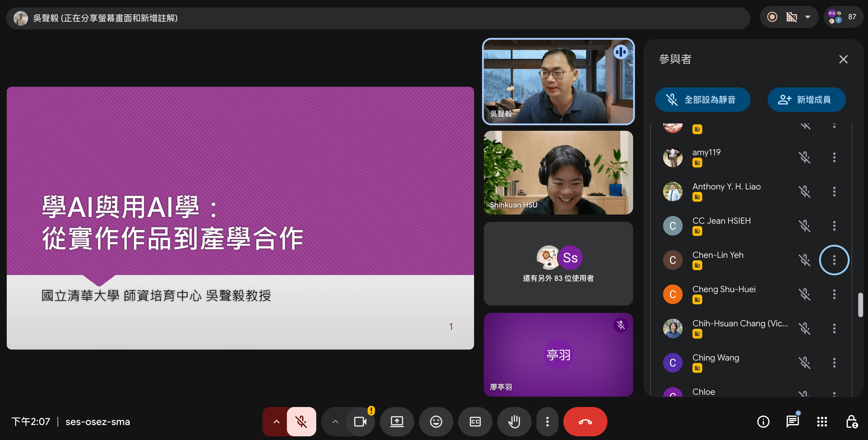Screen dimensions: 868x440
Task: Mute CC Jean HSIEH microphone icon
Action: coord(805,226)
